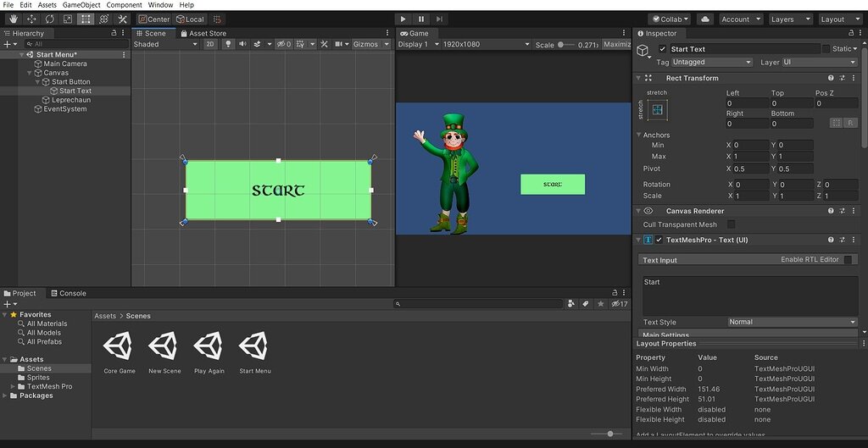
Task: Open Account dropdown button
Action: [x=741, y=19]
